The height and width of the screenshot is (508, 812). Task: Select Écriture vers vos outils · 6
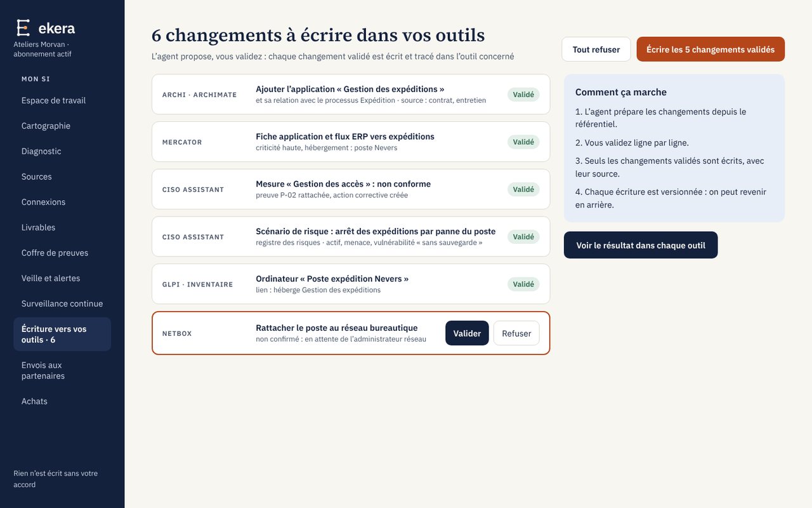tap(62, 334)
